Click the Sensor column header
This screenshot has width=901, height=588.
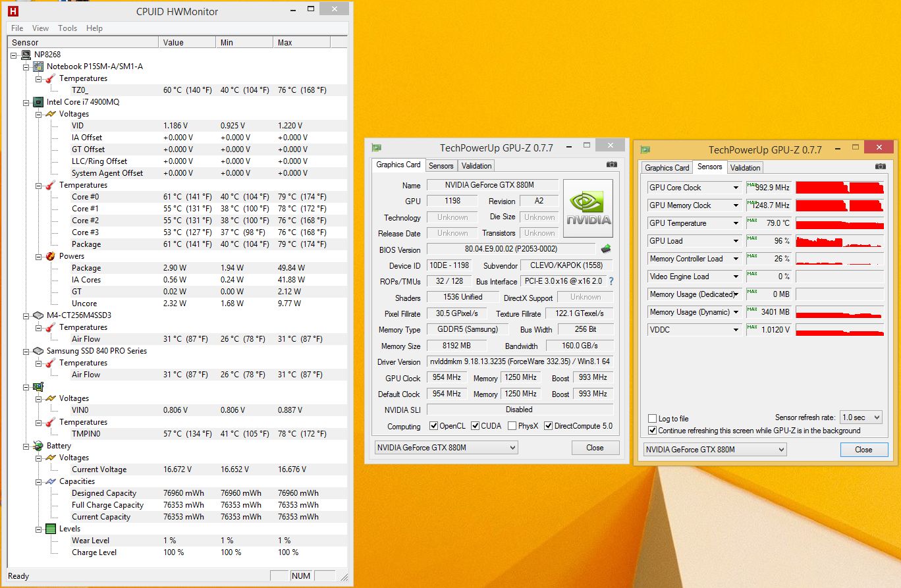(83, 43)
